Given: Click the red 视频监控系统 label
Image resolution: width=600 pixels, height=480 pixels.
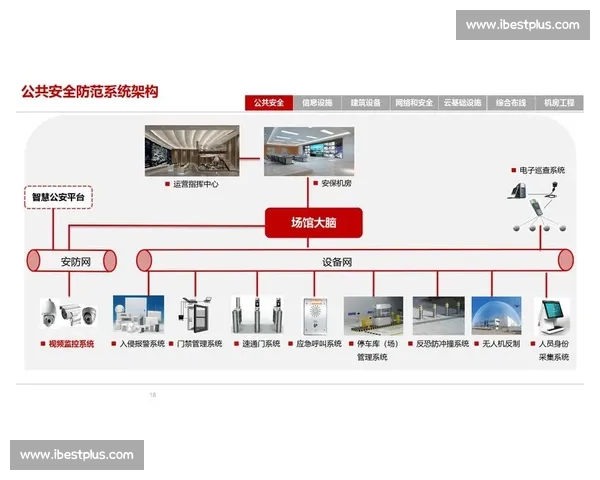Looking at the screenshot, I should pos(71,344).
